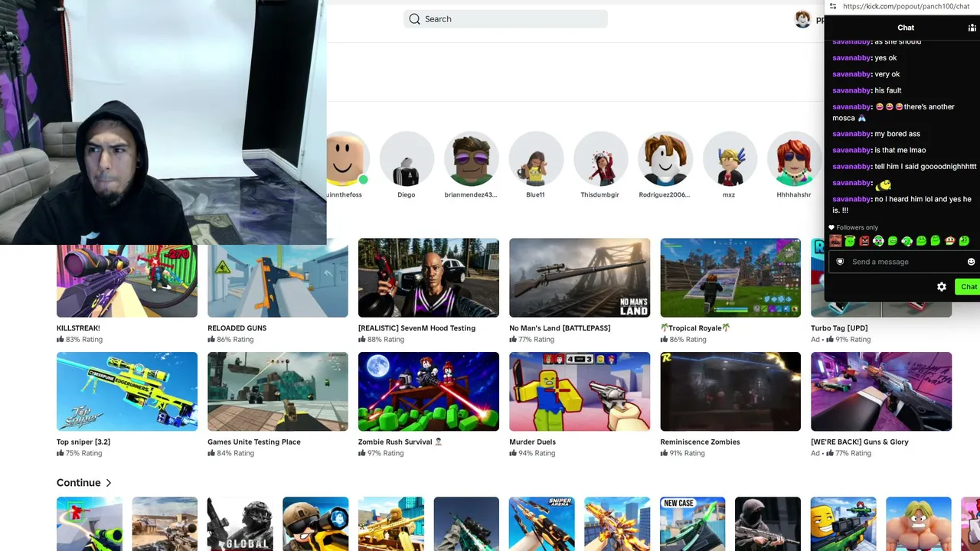Open the Turbo Tag [UPD] title
The image size is (980, 551).
click(839, 328)
